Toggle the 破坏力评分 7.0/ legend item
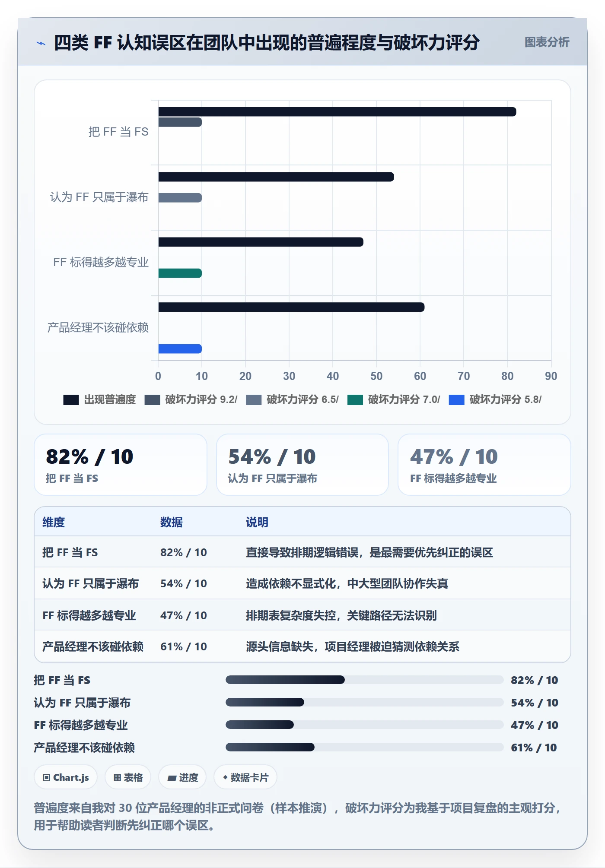Screen dimensions: 605x868 (x=394, y=400)
